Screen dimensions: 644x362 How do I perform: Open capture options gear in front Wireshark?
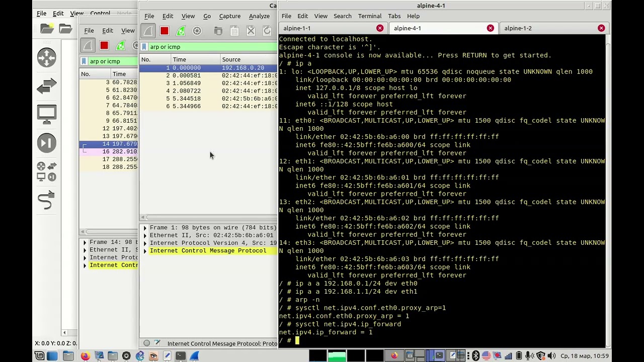197,31
